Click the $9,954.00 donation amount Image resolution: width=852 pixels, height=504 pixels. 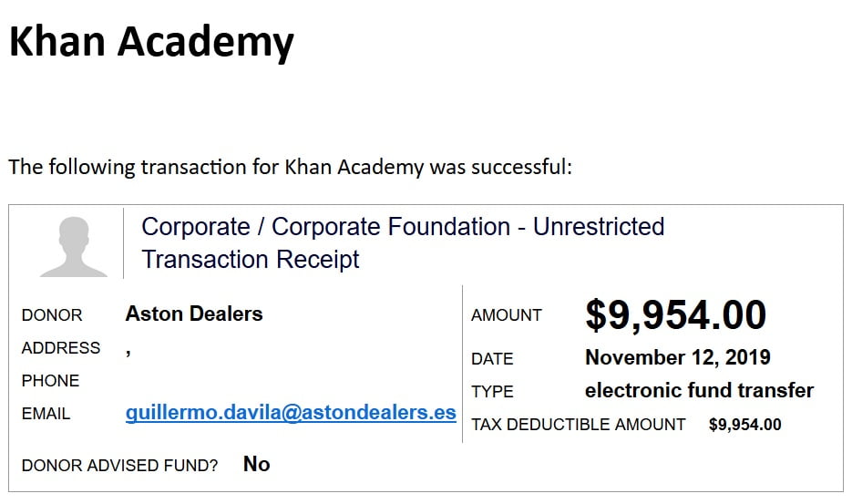675,315
